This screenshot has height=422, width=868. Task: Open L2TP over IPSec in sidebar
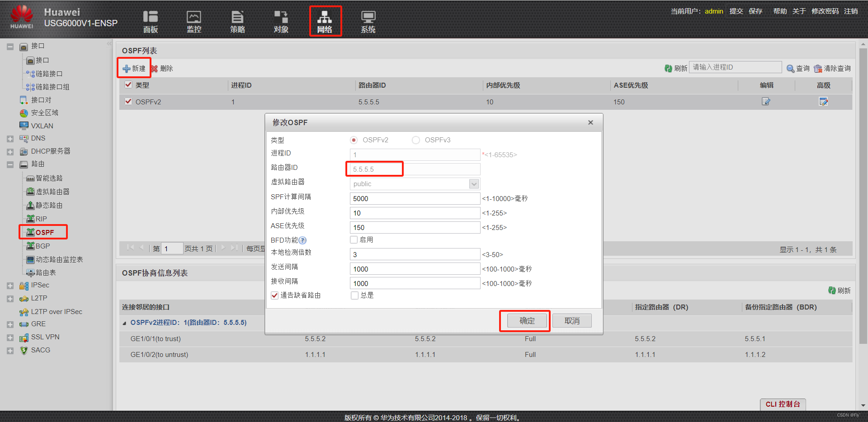(x=57, y=312)
